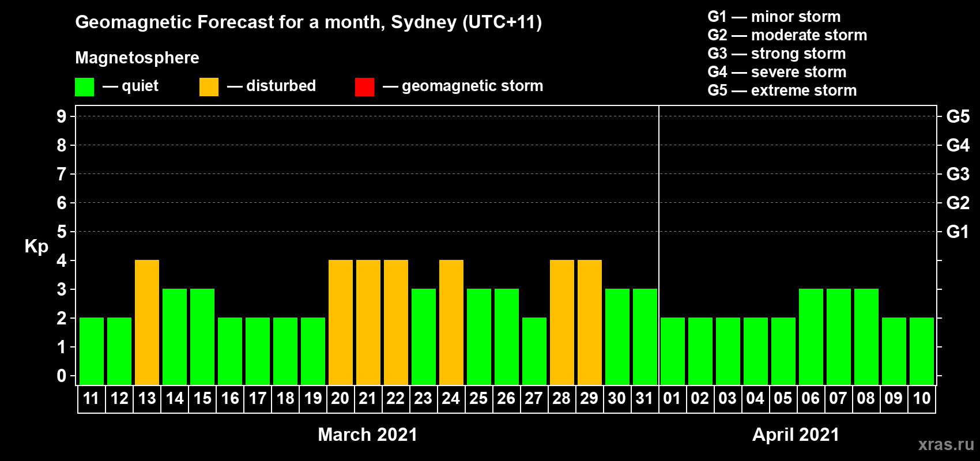Click date label 26 on the axis
The width and height of the screenshot is (980, 461).
point(506,398)
